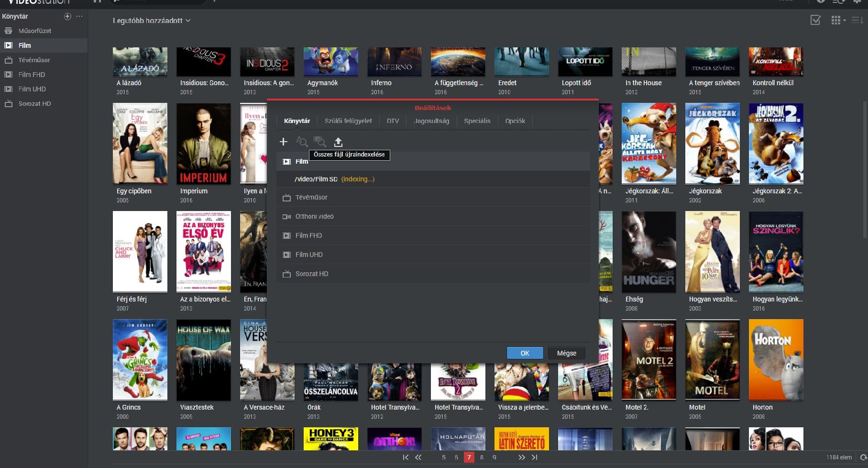
Task: Enable multi-select mode with the checkmark icon
Action: coord(815,20)
